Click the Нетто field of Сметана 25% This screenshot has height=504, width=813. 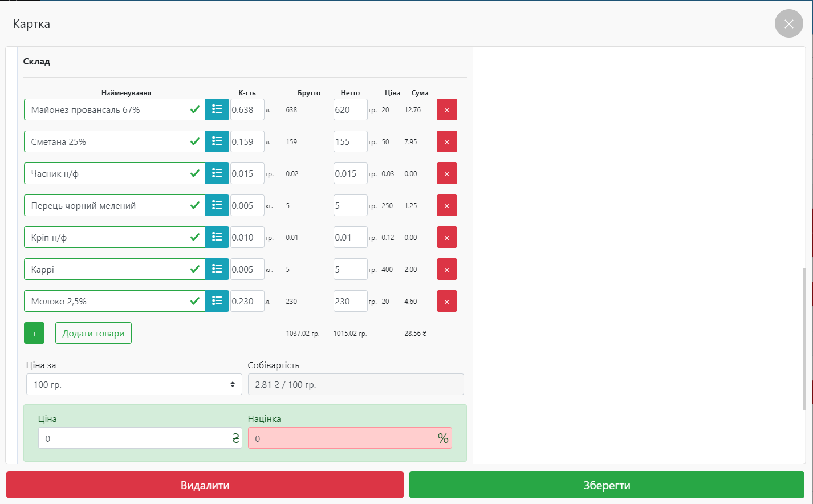350,141
